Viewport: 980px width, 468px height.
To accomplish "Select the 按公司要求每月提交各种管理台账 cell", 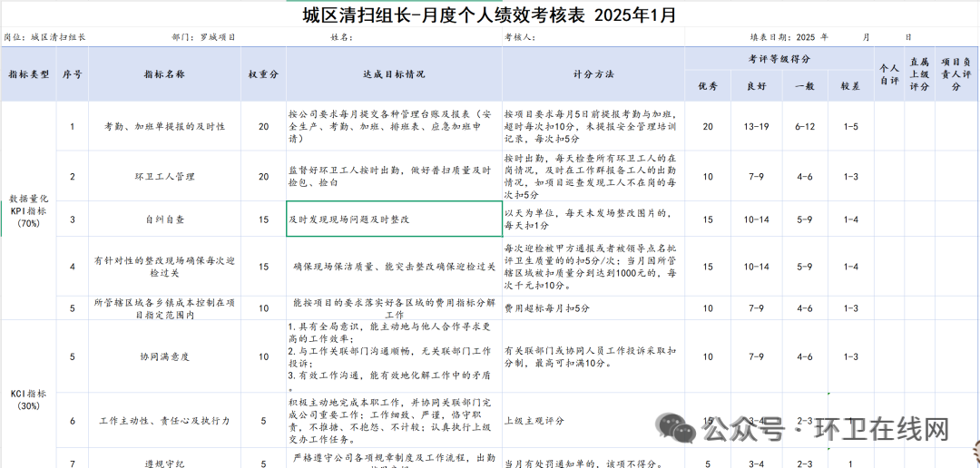I will coord(394,126).
